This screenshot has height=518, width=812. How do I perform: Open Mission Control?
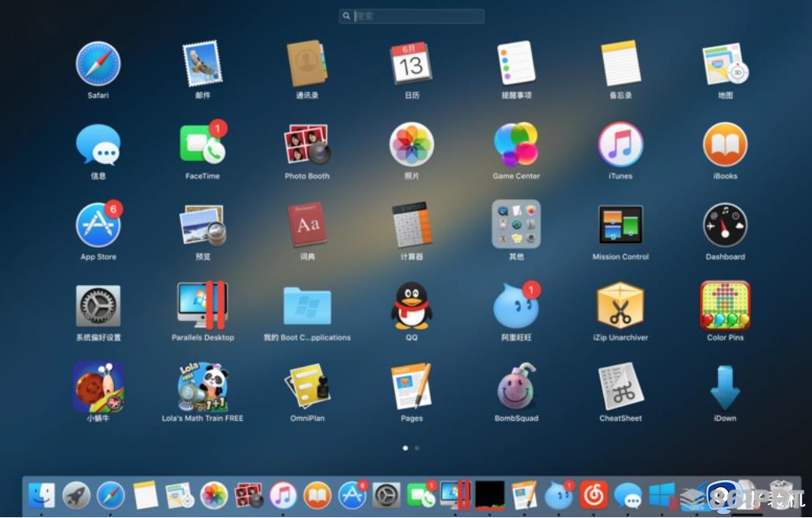point(621,224)
